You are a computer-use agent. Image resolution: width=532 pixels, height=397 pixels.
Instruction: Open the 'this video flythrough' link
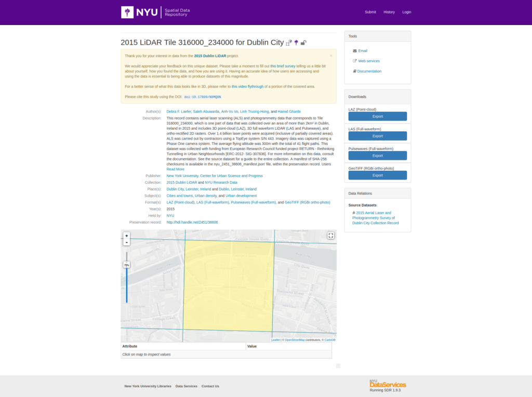[247, 87]
